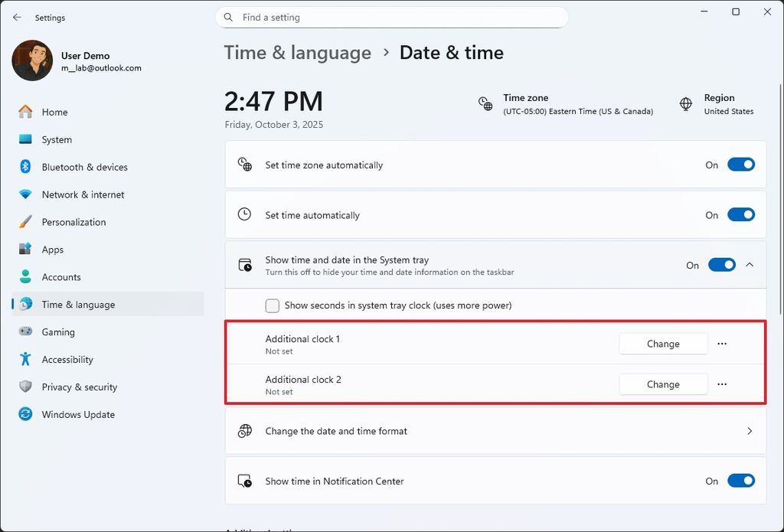Click Change button for Additional clock 2
The image size is (784, 532).
coord(663,384)
